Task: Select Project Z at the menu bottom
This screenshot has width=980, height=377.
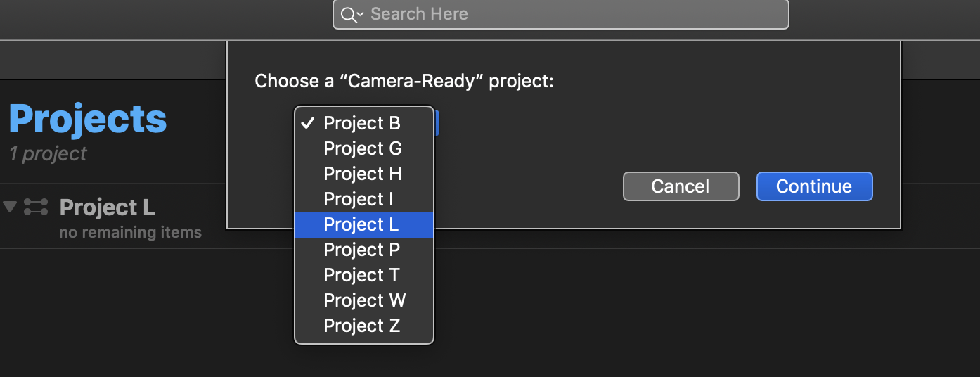Action: 361,326
